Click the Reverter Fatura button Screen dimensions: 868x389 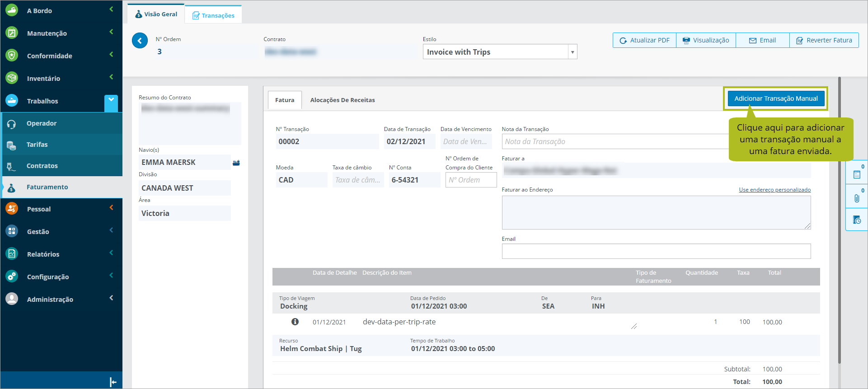click(824, 40)
